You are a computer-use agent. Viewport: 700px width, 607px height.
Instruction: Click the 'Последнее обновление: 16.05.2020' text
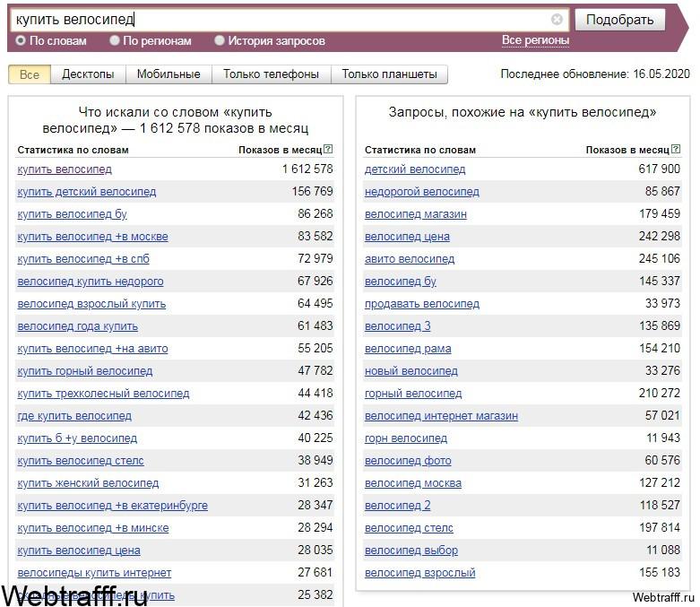tap(595, 74)
